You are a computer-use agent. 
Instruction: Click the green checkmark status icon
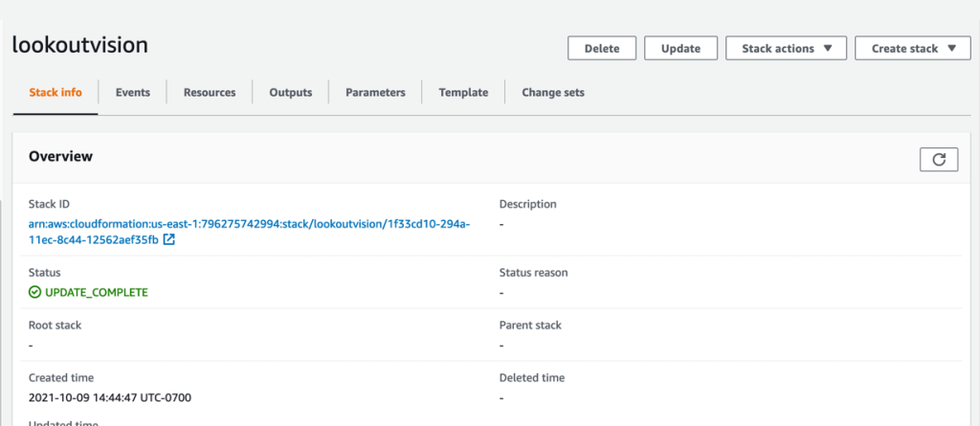[x=35, y=292]
